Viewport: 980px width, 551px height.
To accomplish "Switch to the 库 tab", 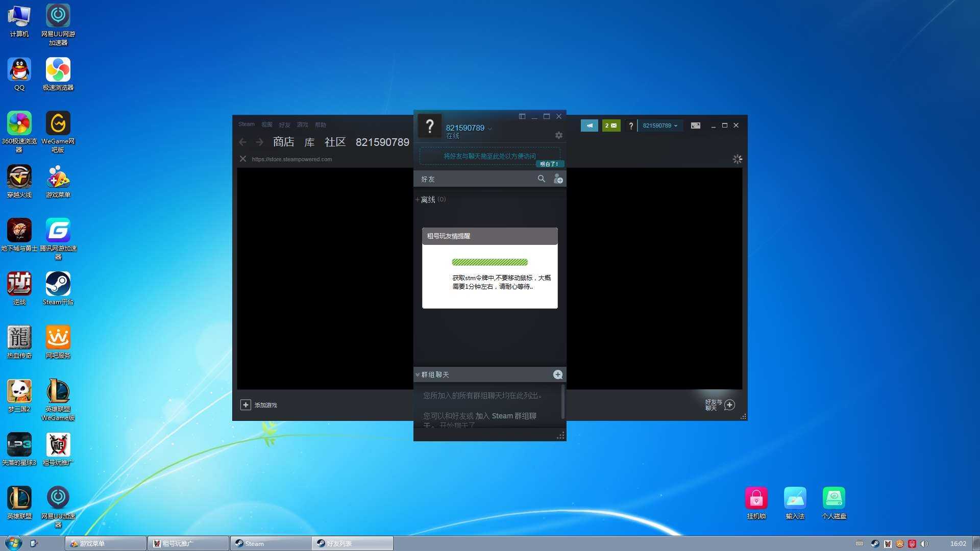I will pyautogui.click(x=309, y=142).
